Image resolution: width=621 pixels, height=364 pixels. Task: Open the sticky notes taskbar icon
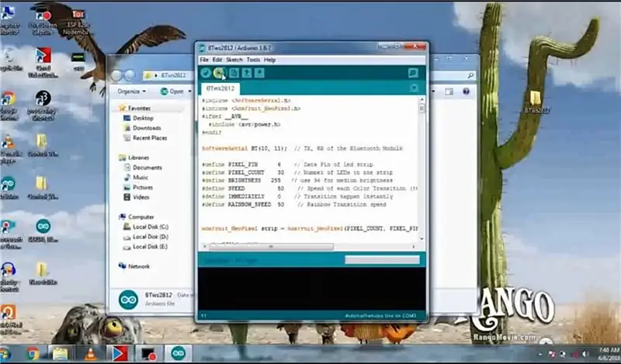(61, 353)
